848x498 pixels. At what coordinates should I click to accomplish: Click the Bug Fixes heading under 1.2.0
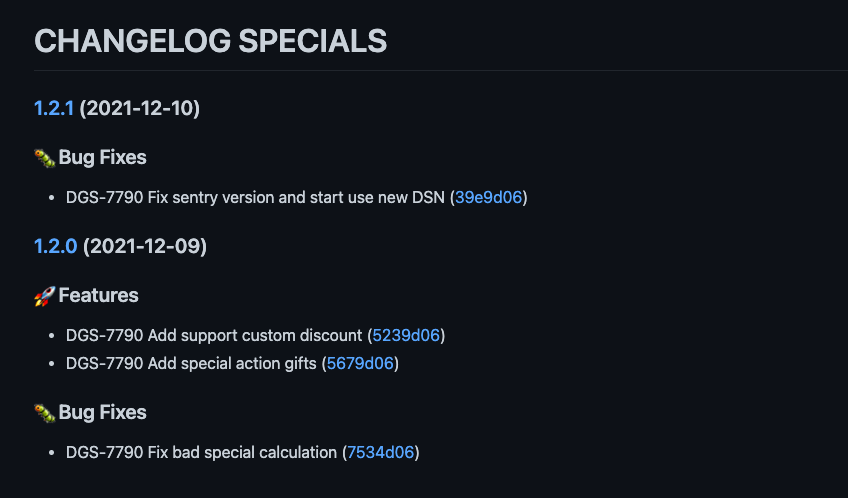pyautogui.click(x=102, y=412)
